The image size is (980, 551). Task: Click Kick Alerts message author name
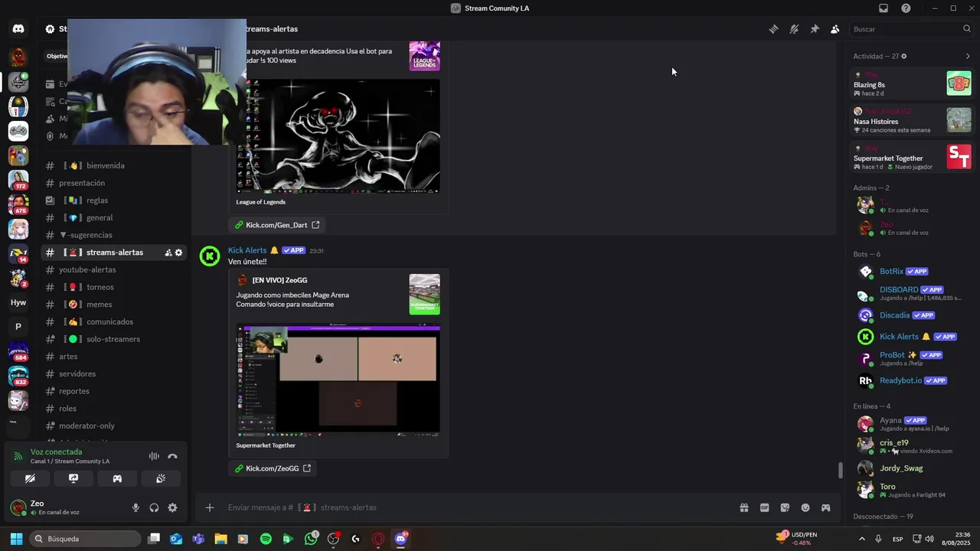click(247, 250)
